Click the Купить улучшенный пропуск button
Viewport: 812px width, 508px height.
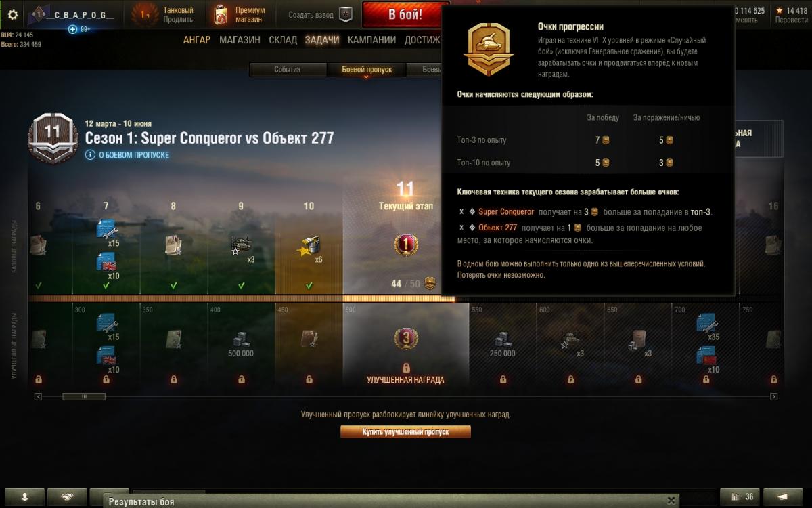405,431
